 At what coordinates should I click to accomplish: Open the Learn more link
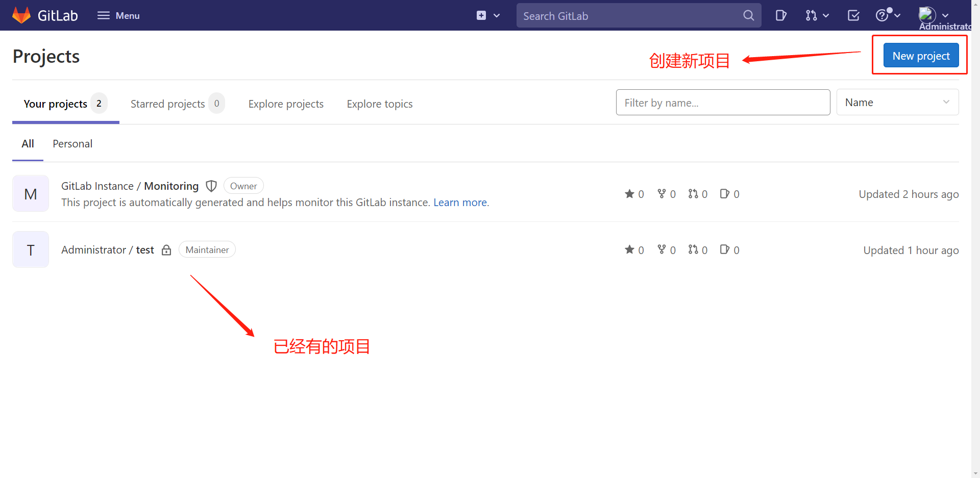pyautogui.click(x=460, y=202)
